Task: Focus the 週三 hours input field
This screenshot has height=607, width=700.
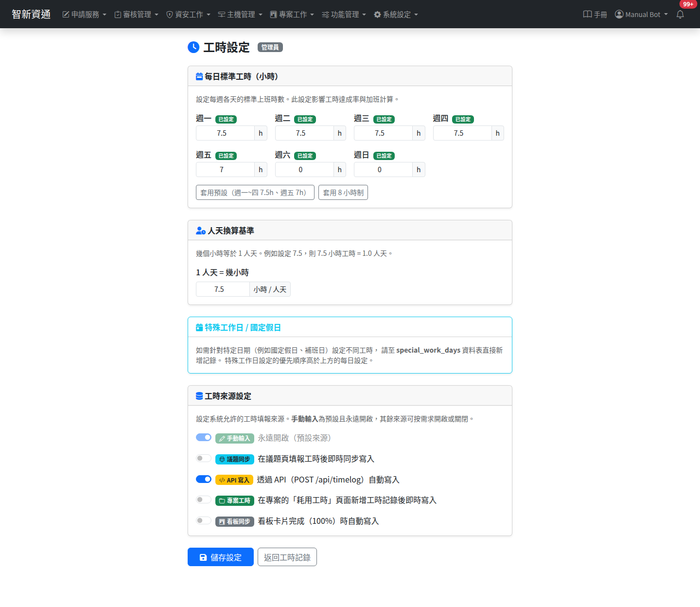Action: (x=383, y=133)
